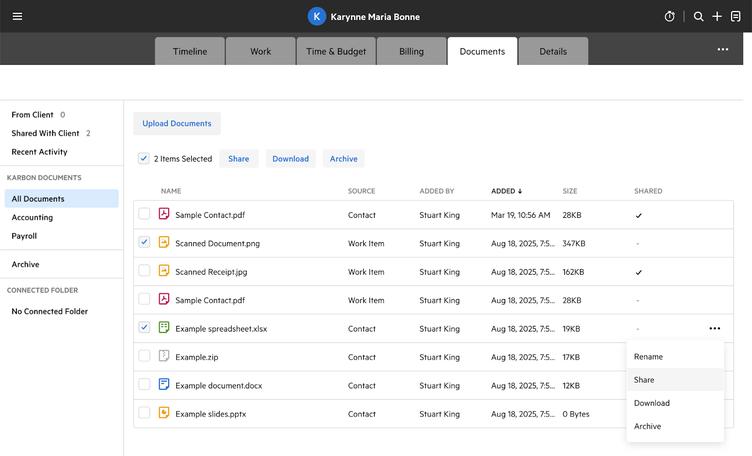Viewport: 752px width, 456px height.
Task: Click the timer stopwatch icon
Action: pyautogui.click(x=670, y=17)
